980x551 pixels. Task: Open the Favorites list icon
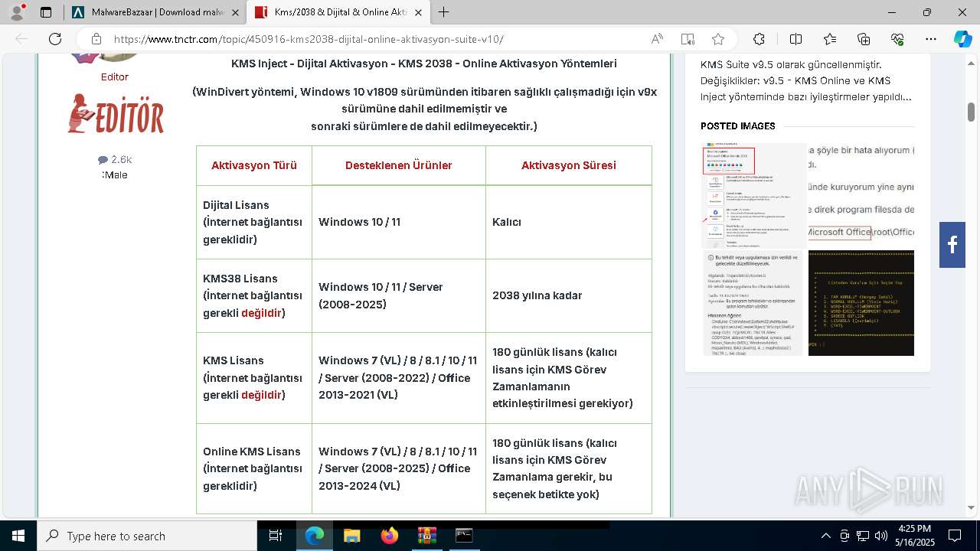click(x=830, y=39)
